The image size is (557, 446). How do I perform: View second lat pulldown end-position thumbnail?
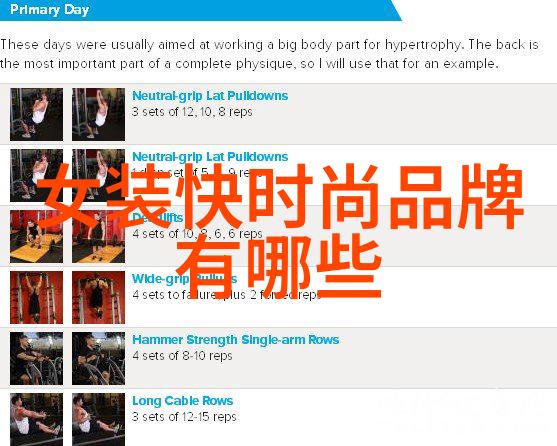(98, 175)
